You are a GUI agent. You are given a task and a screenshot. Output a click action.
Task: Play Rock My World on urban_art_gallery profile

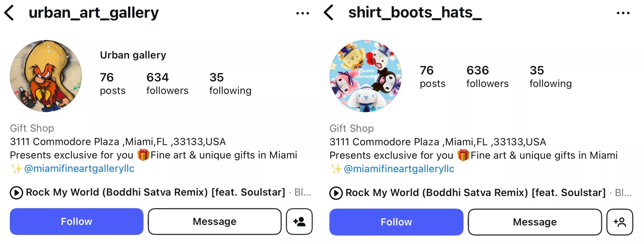pyautogui.click(x=16, y=193)
